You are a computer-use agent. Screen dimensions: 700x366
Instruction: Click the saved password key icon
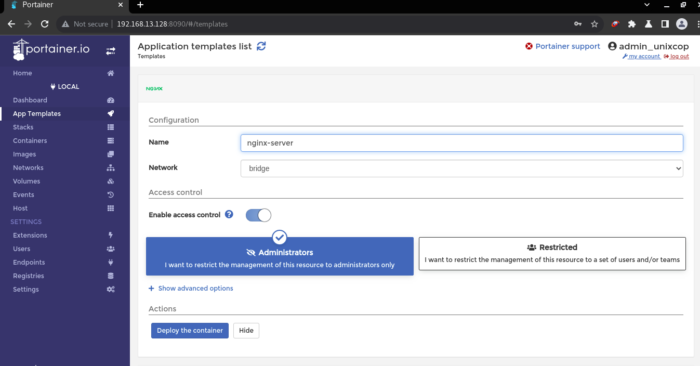(x=578, y=24)
